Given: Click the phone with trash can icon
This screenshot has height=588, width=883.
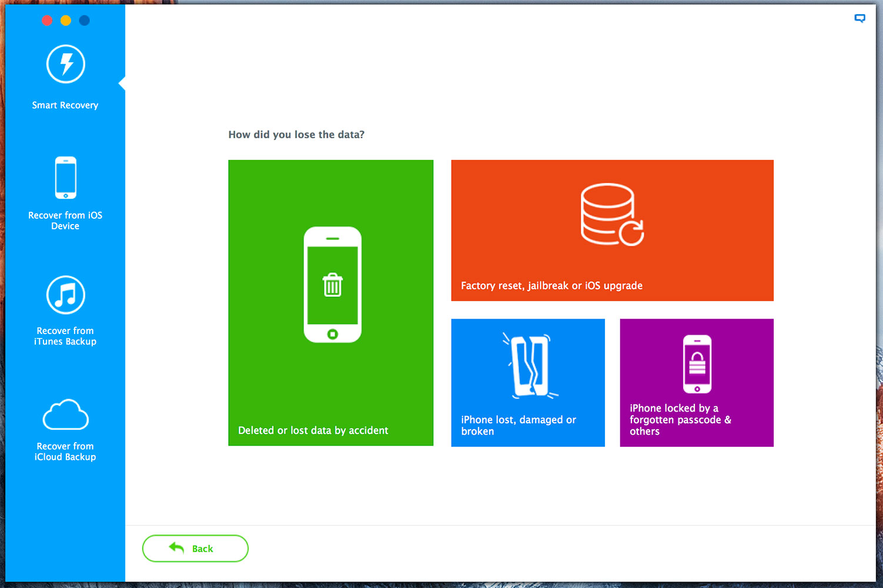Looking at the screenshot, I should click(333, 285).
